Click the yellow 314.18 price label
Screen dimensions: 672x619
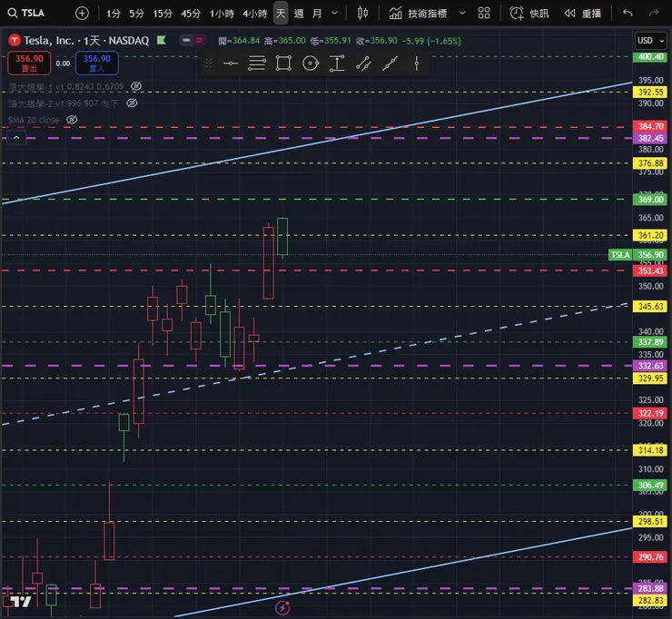pyautogui.click(x=650, y=450)
